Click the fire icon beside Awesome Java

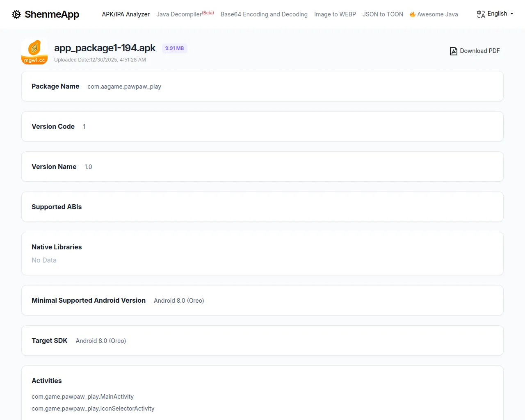(x=413, y=14)
